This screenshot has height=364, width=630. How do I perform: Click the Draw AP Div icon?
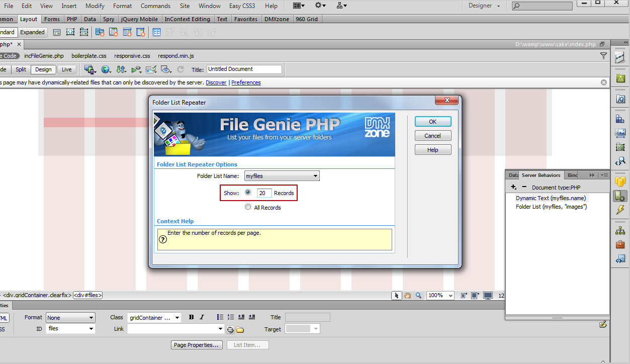[84, 32]
